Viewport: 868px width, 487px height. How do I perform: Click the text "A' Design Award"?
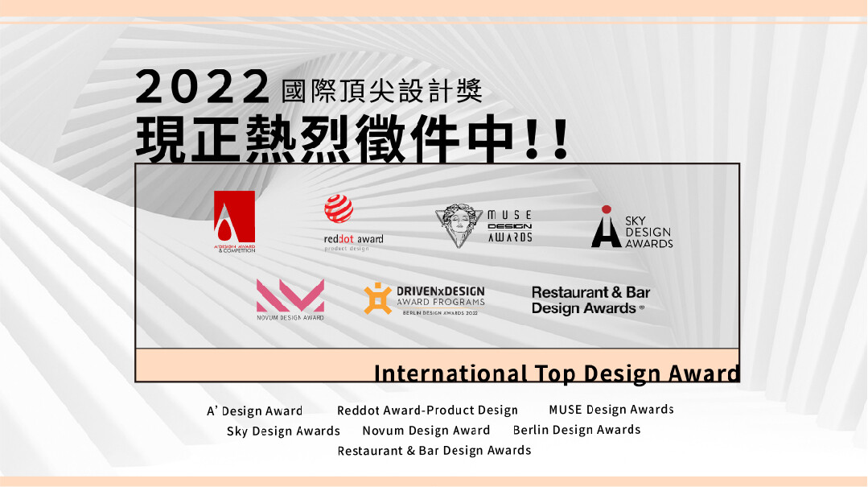tap(255, 411)
